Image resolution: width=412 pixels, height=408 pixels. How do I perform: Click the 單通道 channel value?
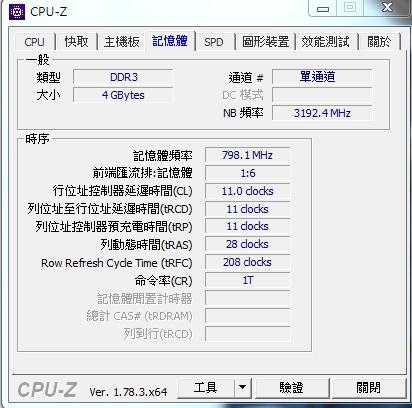coord(322,77)
